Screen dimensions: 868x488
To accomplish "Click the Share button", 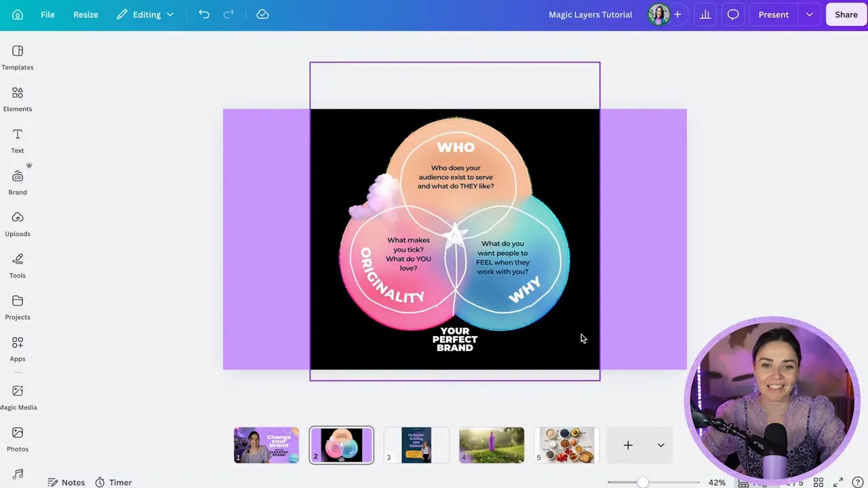I will pos(846,14).
